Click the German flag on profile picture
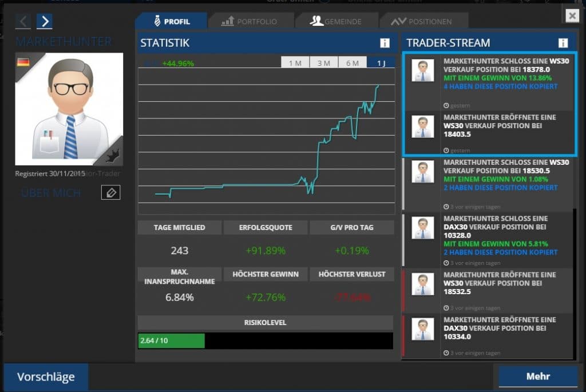Image resolution: width=586 pixels, height=392 pixels. tap(23, 62)
